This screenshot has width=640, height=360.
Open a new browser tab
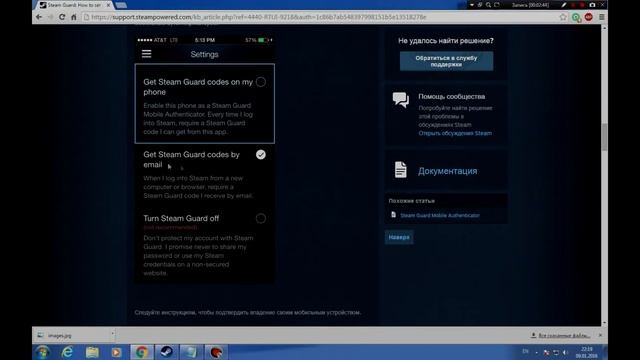[121, 5]
